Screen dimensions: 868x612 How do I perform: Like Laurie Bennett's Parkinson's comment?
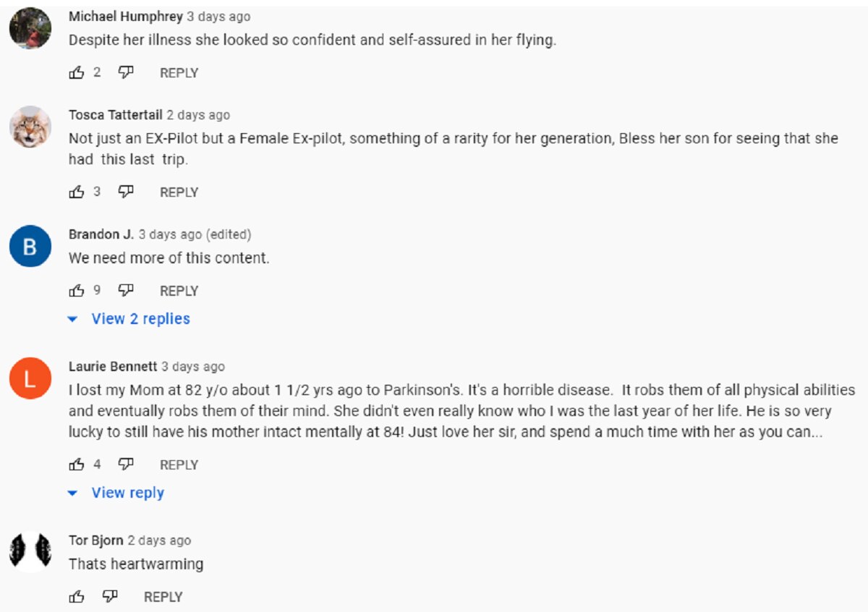tap(77, 464)
